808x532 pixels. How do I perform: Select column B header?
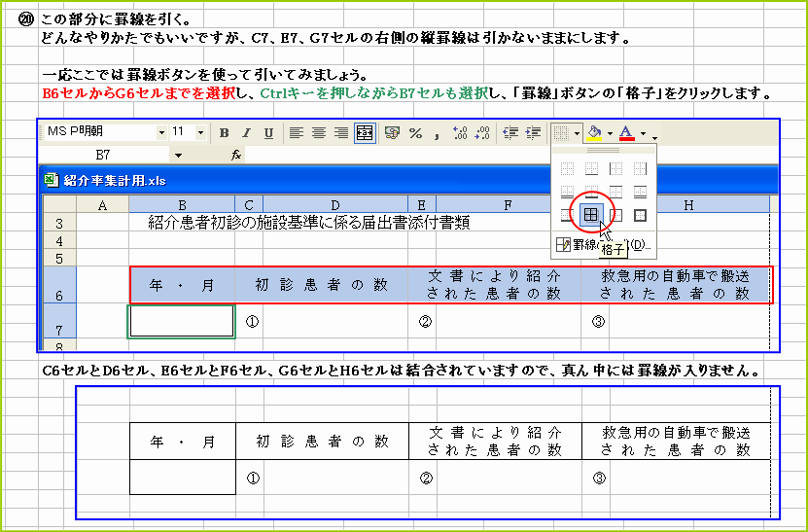point(182,205)
